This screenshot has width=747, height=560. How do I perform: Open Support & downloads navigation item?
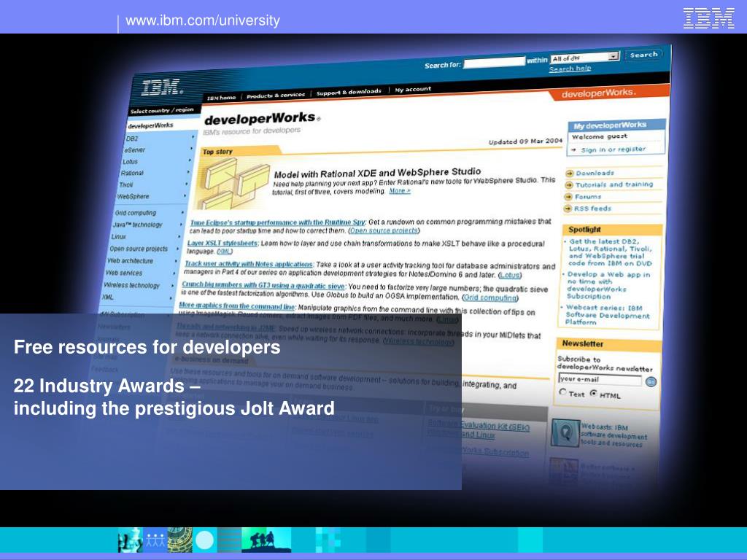pyautogui.click(x=349, y=92)
